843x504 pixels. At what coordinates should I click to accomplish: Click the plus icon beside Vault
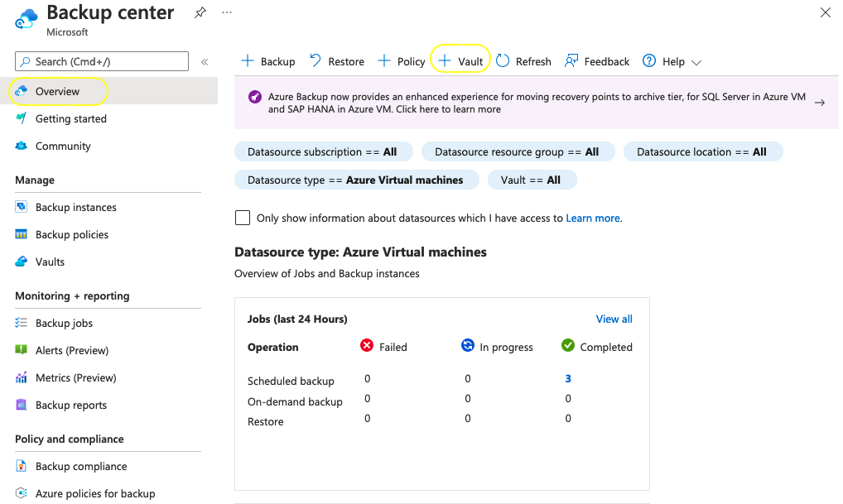[x=445, y=60]
